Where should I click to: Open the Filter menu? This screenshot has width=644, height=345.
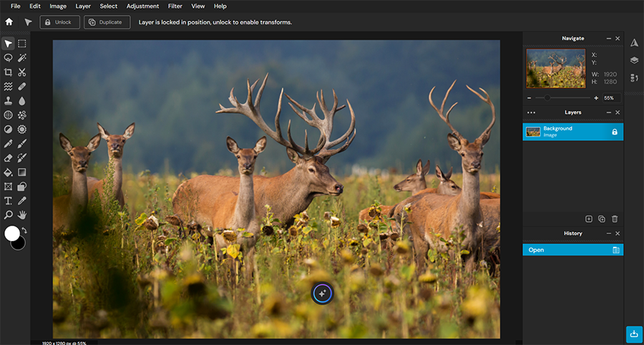point(175,6)
